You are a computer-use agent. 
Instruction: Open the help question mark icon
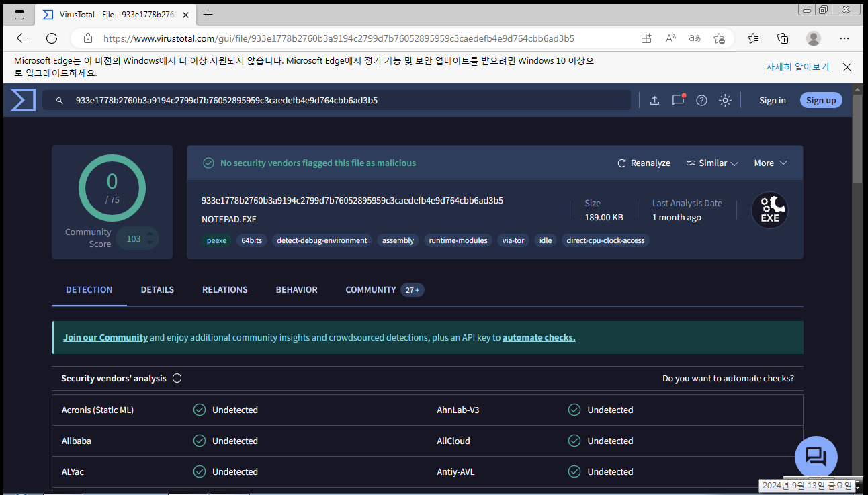pyautogui.click(x=701, y=100)
